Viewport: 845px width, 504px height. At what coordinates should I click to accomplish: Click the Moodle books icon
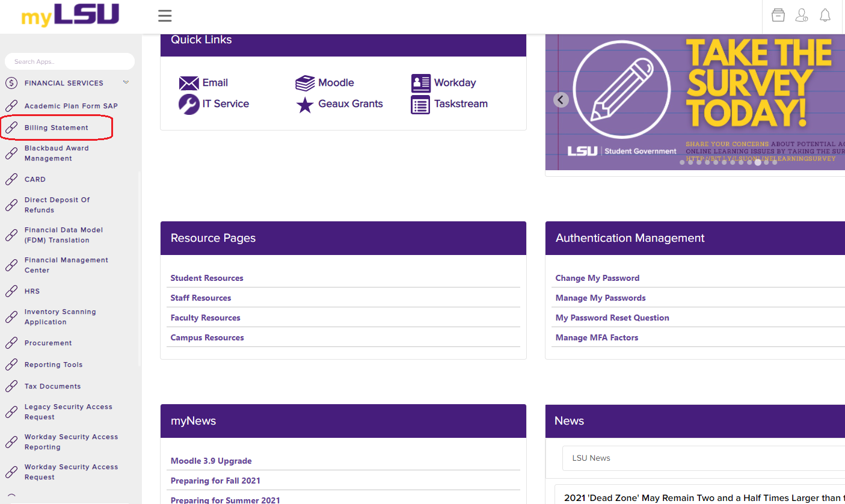tap(305, 83)
